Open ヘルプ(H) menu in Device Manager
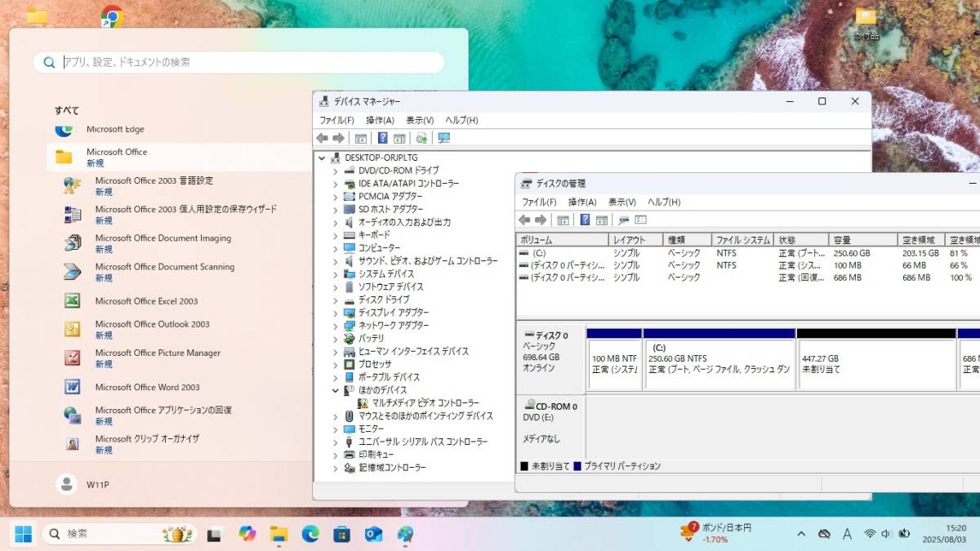The image size is (980, 551). pos(461,120)
